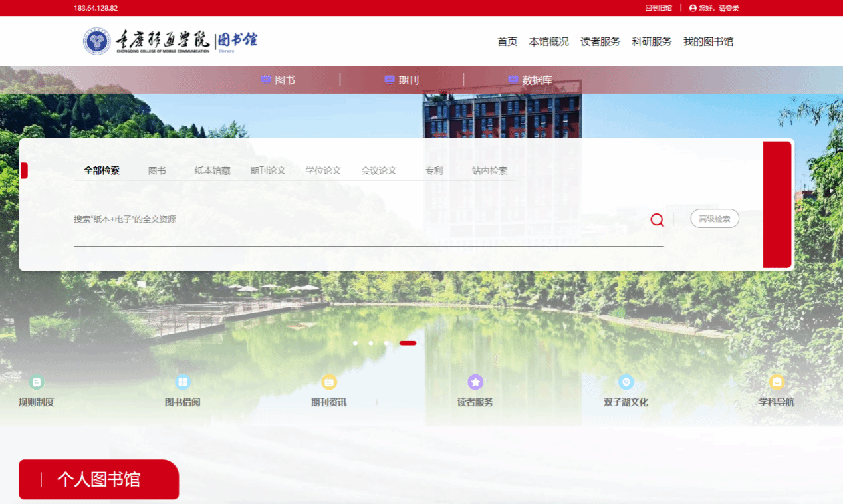Select the 学位论文 search tab

click(323, 170)
